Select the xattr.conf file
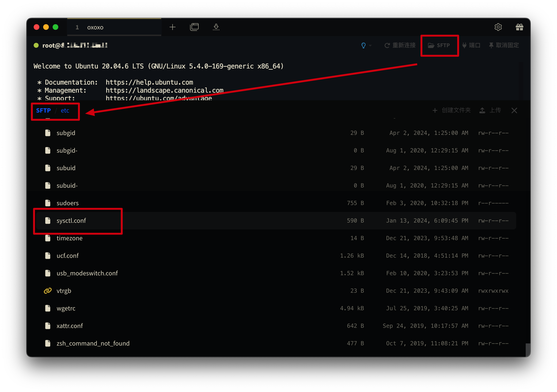 276,326
